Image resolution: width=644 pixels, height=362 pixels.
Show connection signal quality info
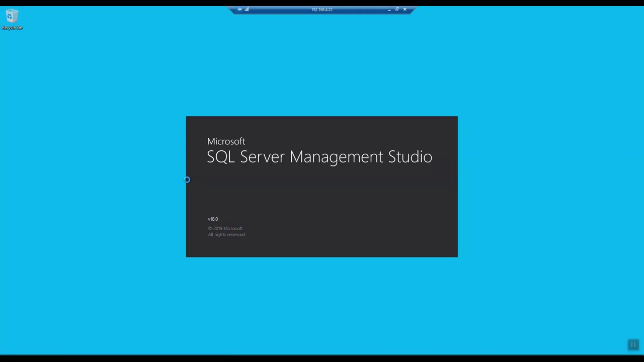(x=247, y=10)
